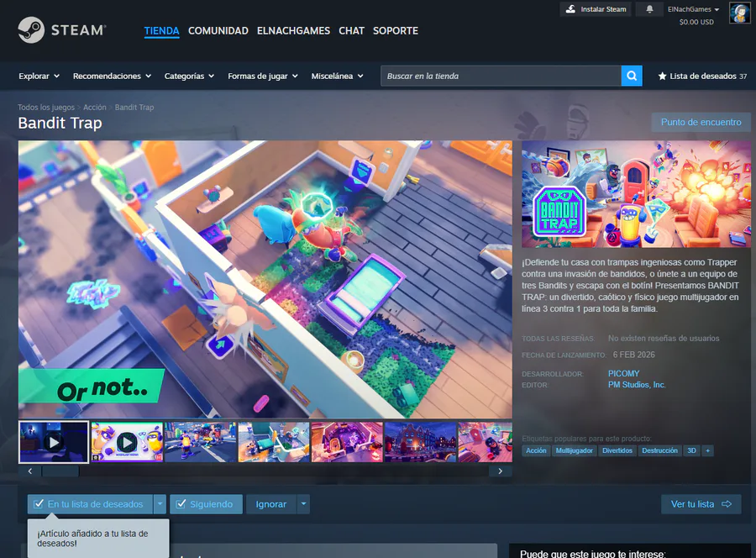The width and height of the screenshot is (756, 558).
Task: Toggle En tu lista de deseados checkbox
Action: [x=90, y=504]
